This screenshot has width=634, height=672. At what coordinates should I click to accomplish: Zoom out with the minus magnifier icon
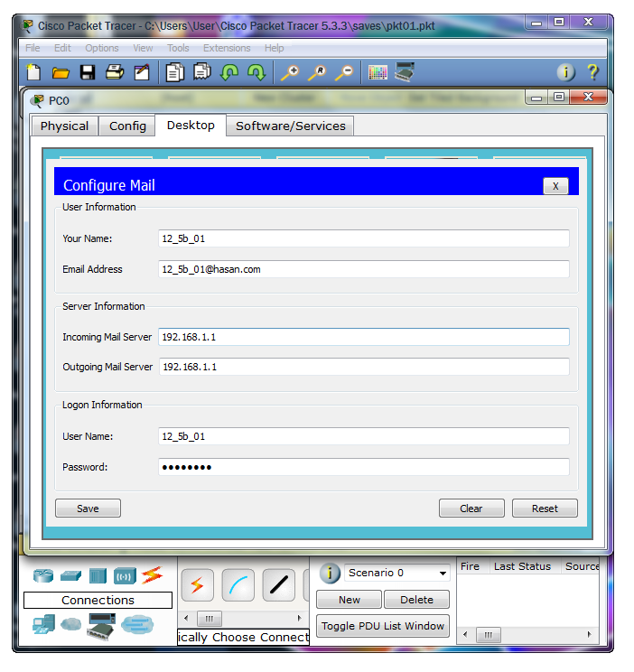344,72
